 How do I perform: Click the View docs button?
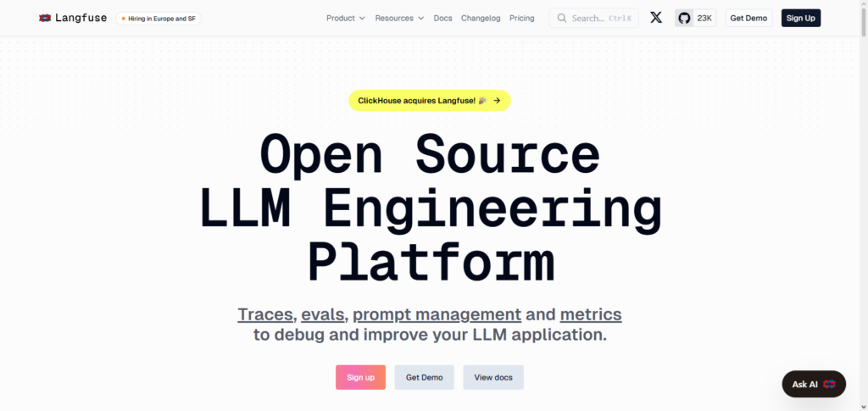click(x=492, y=377)
